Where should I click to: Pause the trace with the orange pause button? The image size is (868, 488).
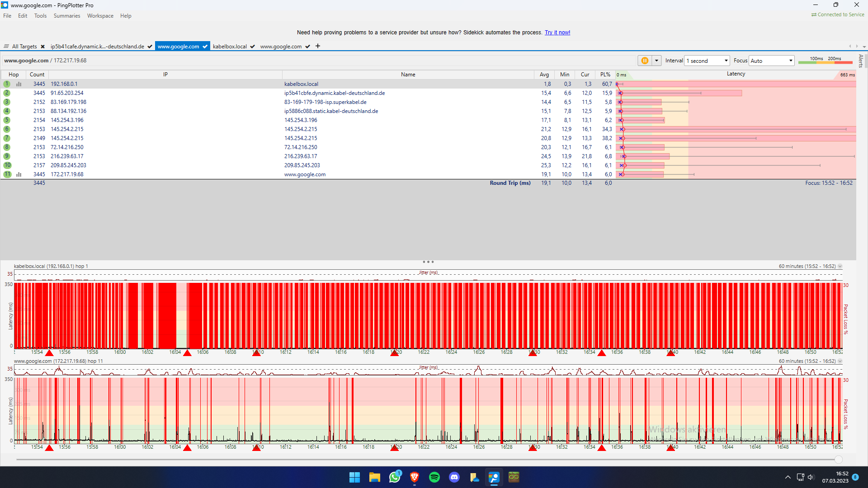[x=645, y=60]
